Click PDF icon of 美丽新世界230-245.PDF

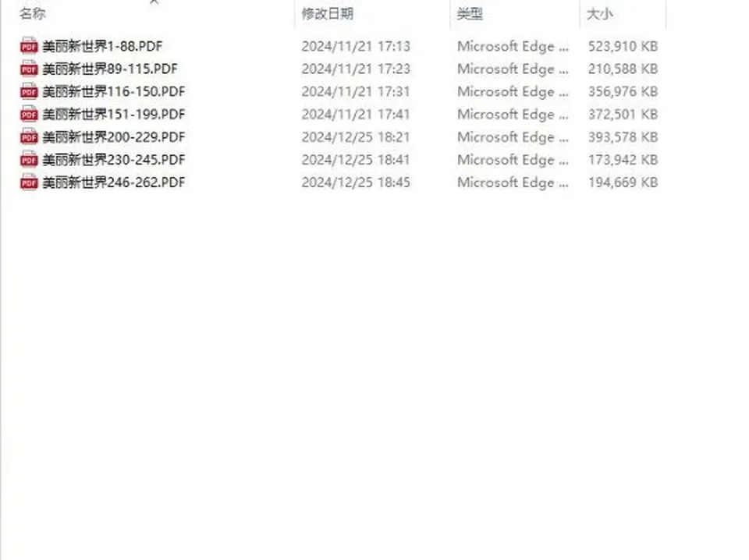tap(29, 159)
